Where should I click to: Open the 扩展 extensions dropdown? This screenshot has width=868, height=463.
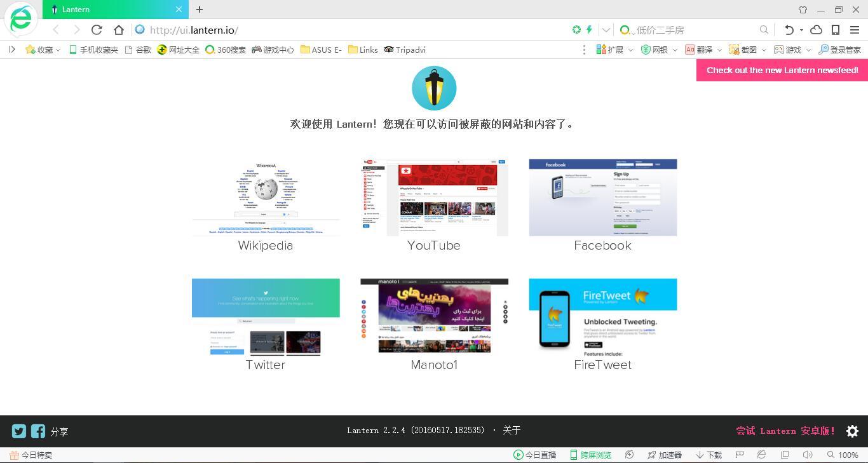point(614,50)
